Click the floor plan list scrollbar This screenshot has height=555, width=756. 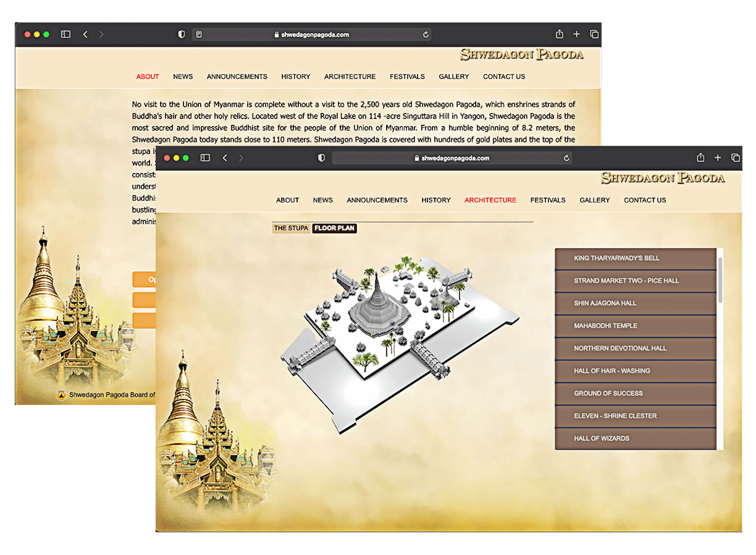point(720,280)
